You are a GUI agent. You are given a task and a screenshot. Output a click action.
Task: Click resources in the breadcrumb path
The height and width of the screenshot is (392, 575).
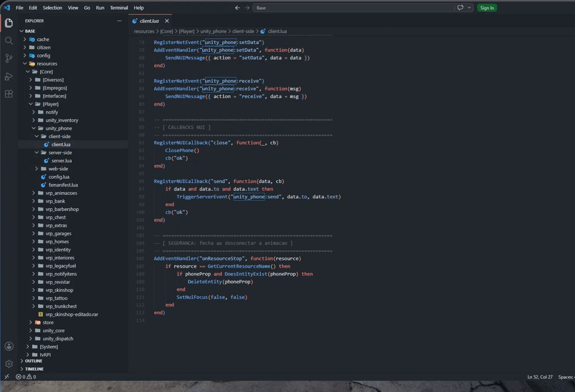coord(144,31)
